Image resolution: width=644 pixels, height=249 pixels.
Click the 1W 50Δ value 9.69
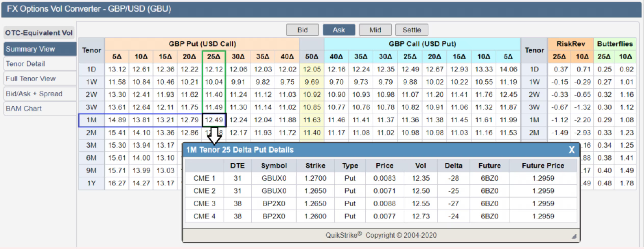[x=312, y=82]
